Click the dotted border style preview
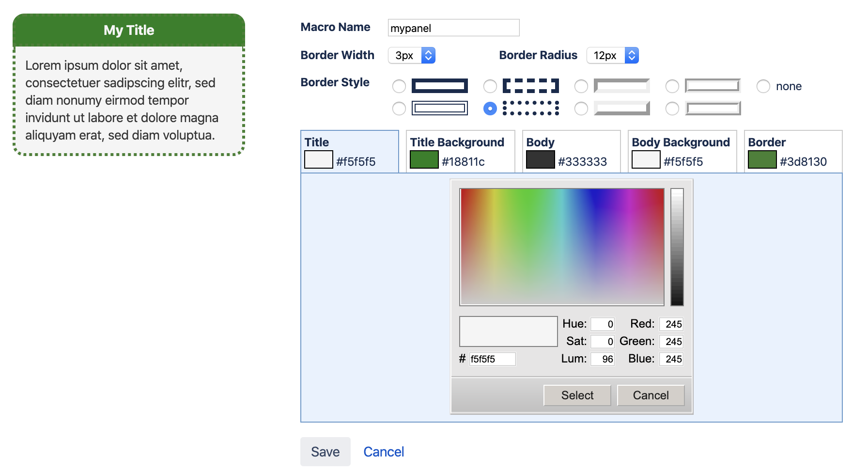 (x=530, y=109)
